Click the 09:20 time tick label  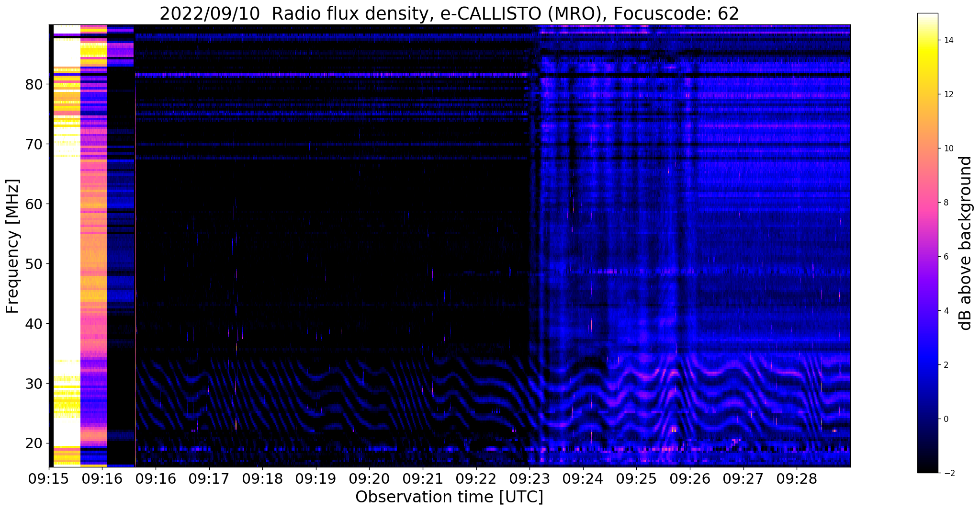click(x=369, y=479)
